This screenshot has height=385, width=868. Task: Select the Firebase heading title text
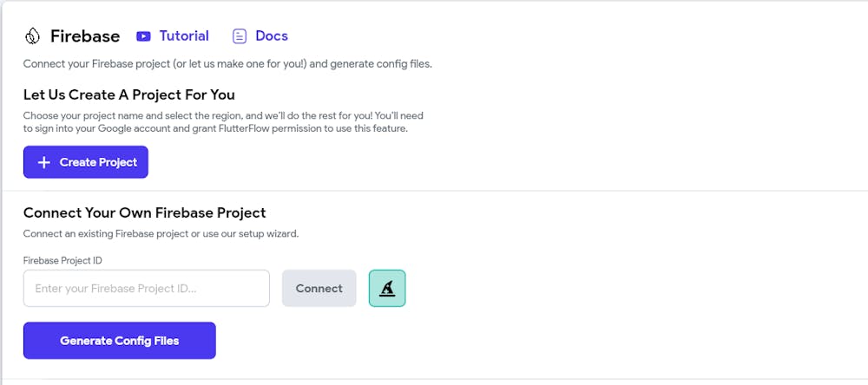click(85, 36)
